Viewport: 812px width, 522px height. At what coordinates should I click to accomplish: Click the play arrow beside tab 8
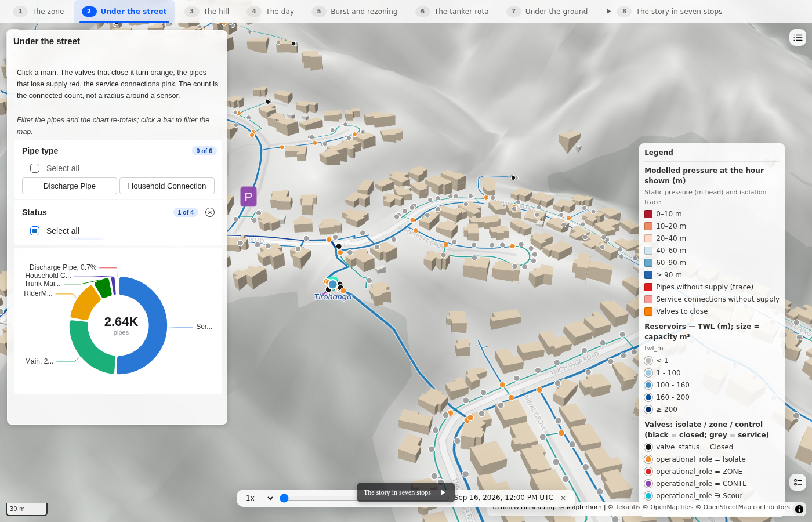pyautogui.click(x=608, y=11)
